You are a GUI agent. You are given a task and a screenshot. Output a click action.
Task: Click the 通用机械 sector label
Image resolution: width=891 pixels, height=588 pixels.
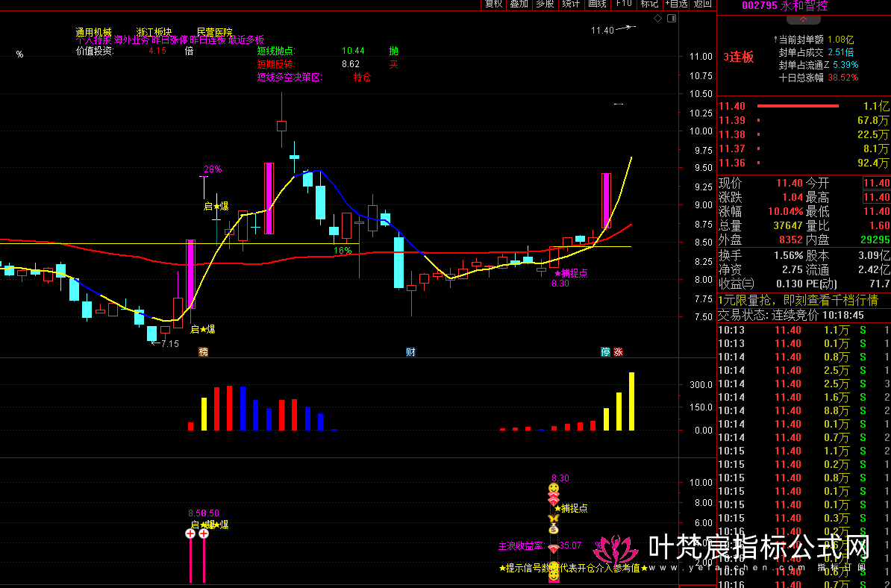point(93,33)
